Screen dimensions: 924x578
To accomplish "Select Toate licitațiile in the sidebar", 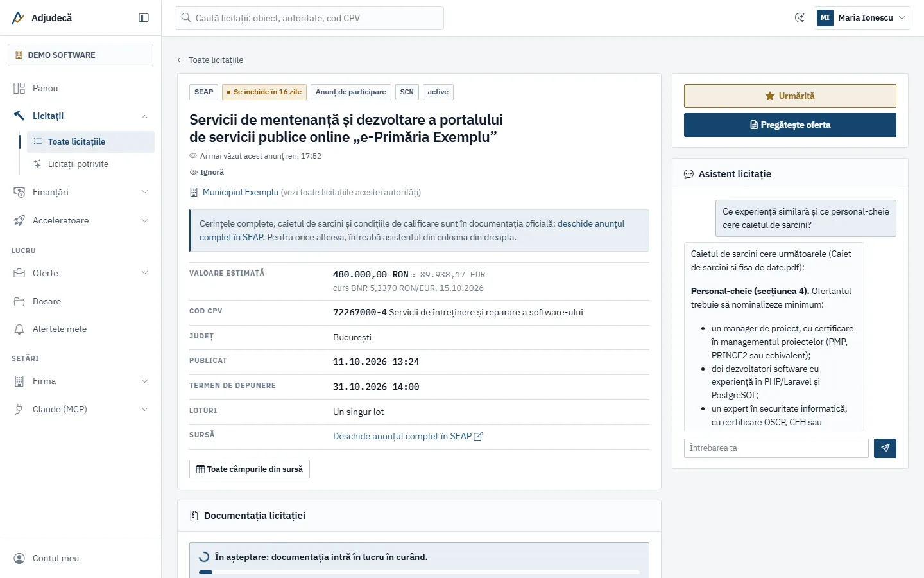I will 90,142.
